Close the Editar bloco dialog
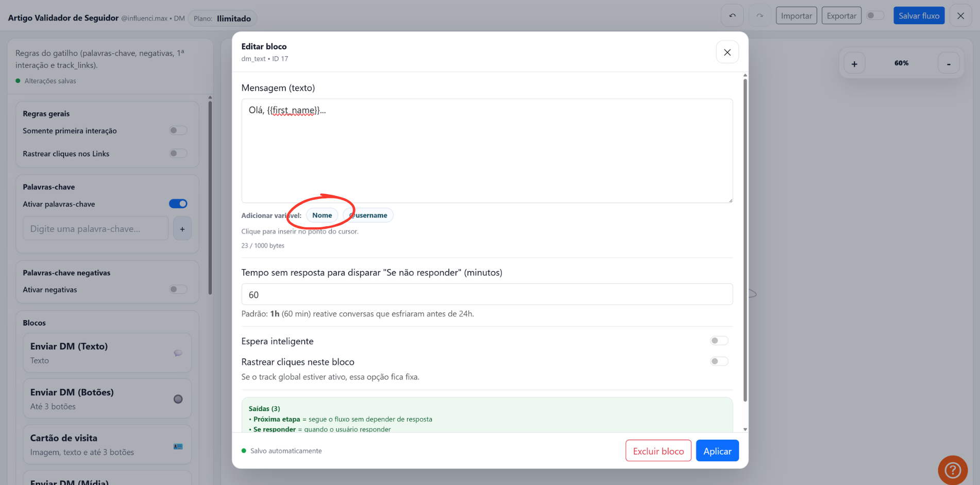Image resolution: width=980 pixels, height=485 pixels. pos(727,52)
